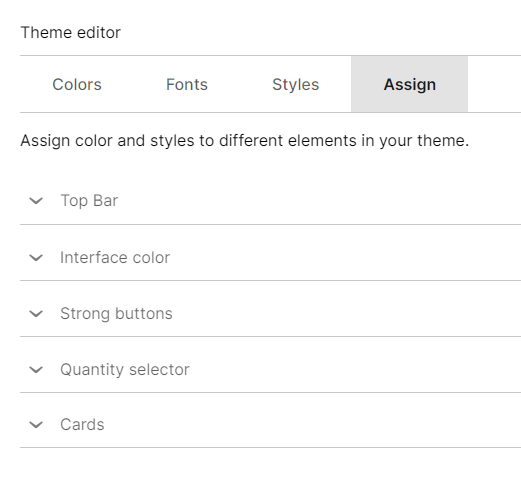Click the blank area below the Cards section
The image size is (521, 503).
(x=270, y=475)
